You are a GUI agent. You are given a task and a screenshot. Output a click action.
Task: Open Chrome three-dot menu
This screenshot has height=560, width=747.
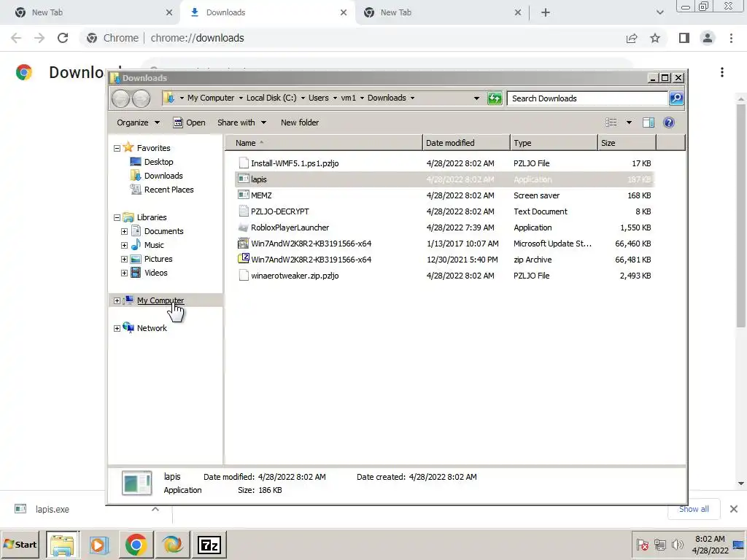pyautogui.click(x=731, y=38)
